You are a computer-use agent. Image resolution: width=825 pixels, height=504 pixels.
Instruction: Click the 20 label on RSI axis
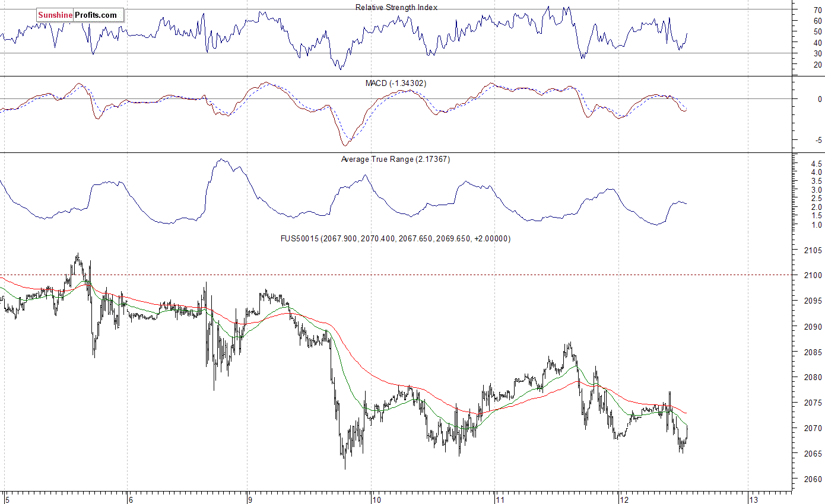(817, 65)
